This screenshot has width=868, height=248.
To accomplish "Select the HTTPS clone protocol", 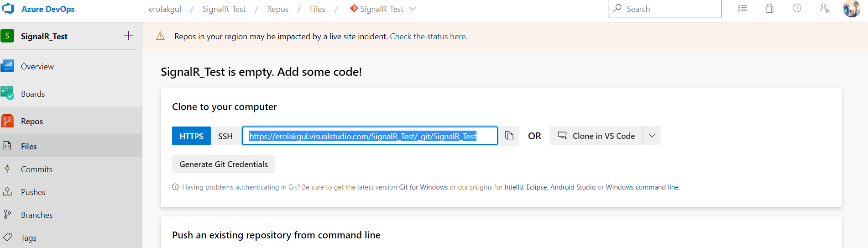I will [191, 136].
